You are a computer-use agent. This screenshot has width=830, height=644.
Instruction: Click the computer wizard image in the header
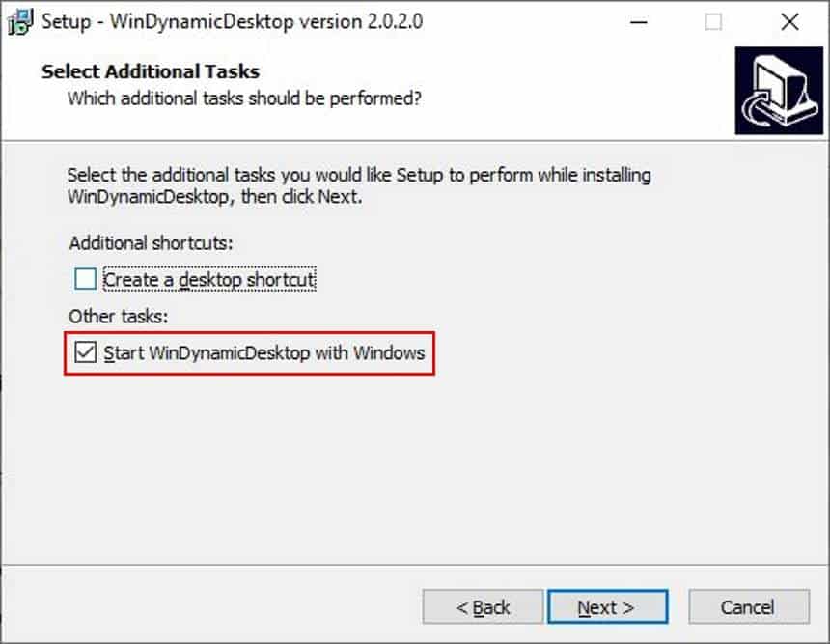779,91
